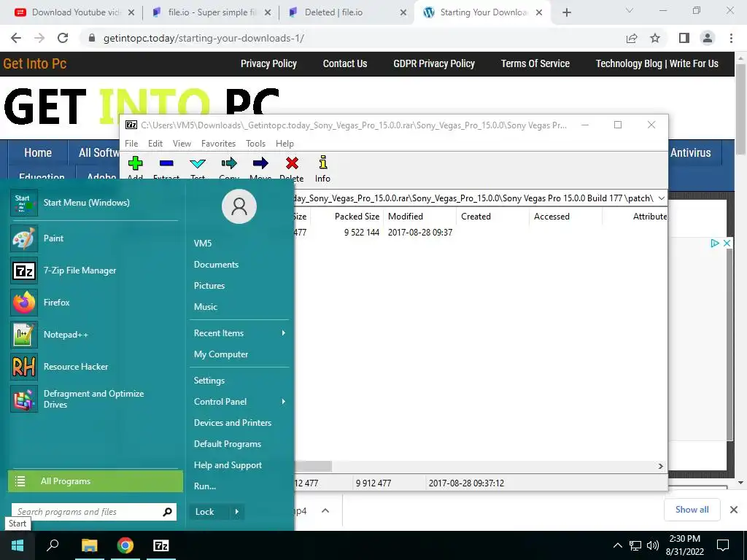Switch to the Deleted | file.io tab

(x=347, y=12)
